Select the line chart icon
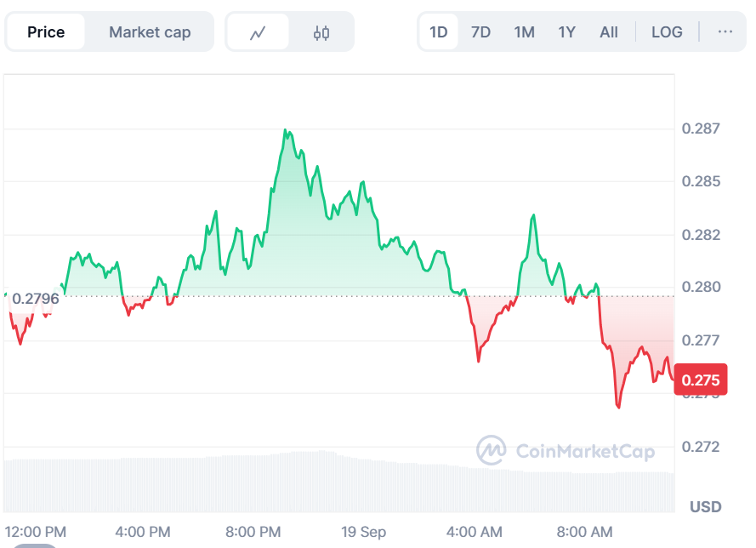The image size is (756, 548). tap(259, 31)
